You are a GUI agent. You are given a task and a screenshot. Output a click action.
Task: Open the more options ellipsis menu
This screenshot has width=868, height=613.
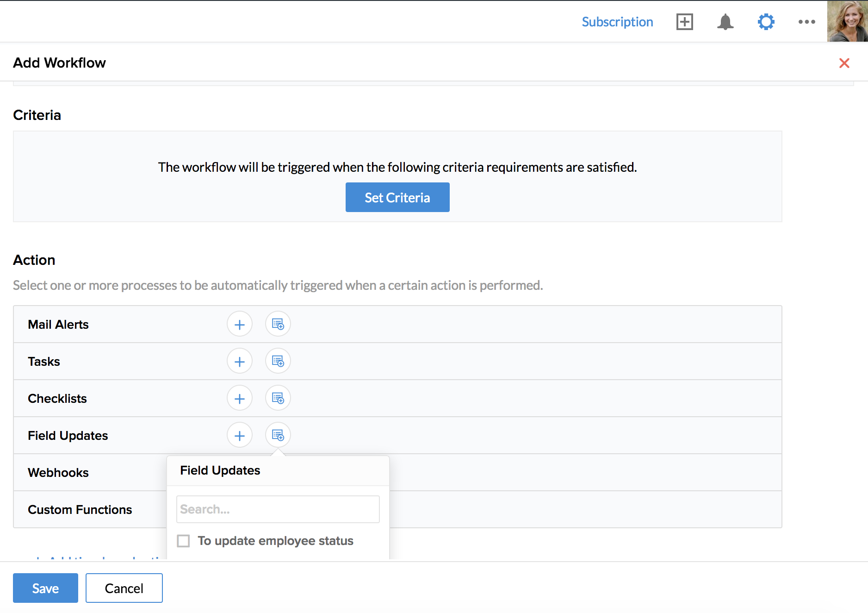click(806, 22)
